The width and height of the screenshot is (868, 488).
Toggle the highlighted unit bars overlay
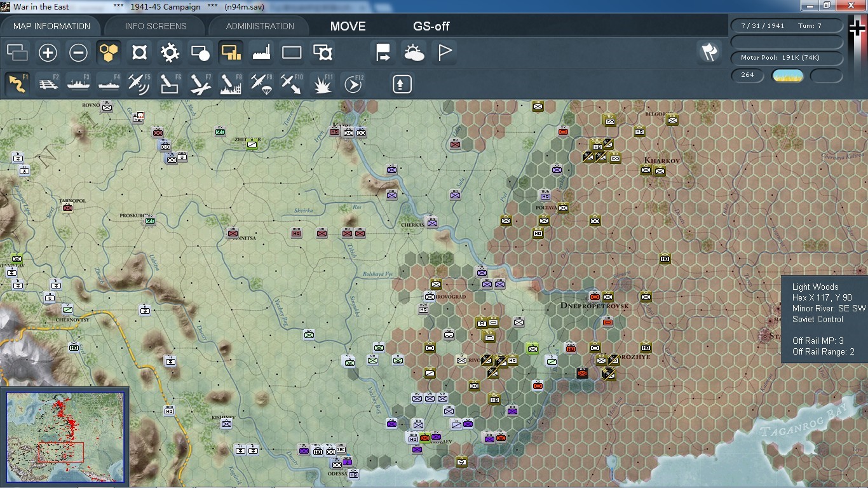(231, 53)
